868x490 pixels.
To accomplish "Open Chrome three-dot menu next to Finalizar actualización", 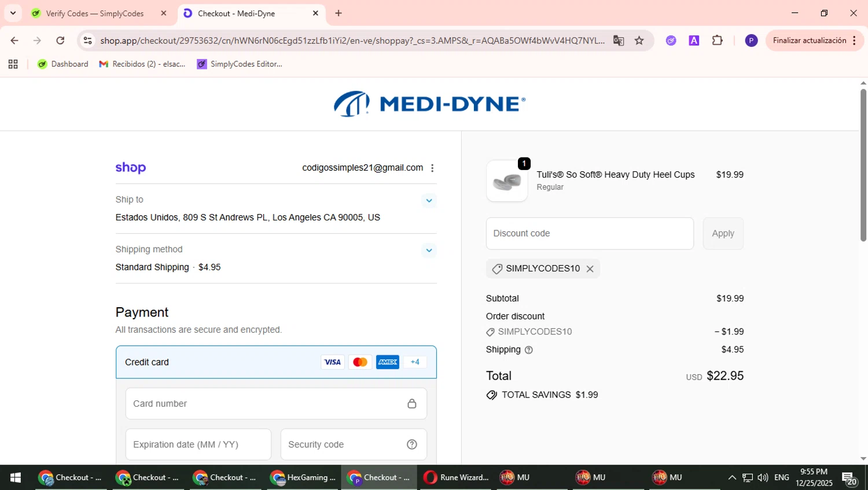I will point(854,40).
